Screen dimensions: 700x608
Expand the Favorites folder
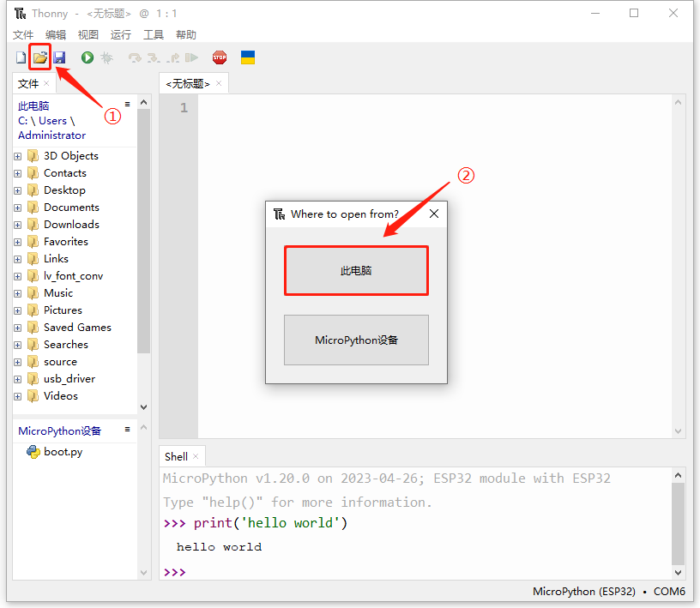(17, 243)
